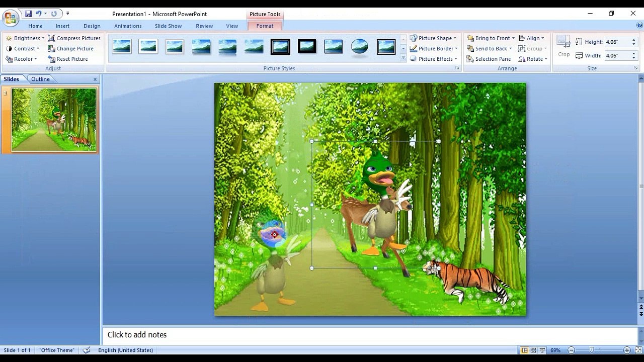Image resolution: width=644 pixels, height=362 pixels.
Task: Zoom out with the minus button
Action: (x=571, y=350)
